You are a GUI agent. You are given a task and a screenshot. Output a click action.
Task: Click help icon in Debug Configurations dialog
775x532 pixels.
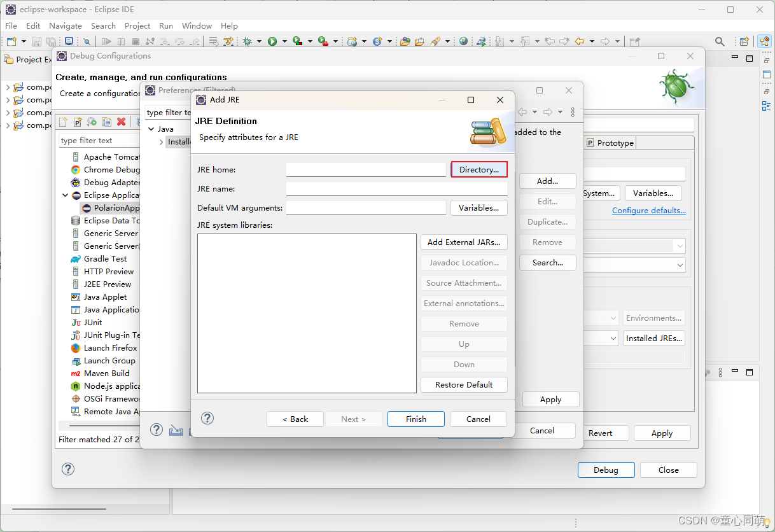tap(68, 469)
